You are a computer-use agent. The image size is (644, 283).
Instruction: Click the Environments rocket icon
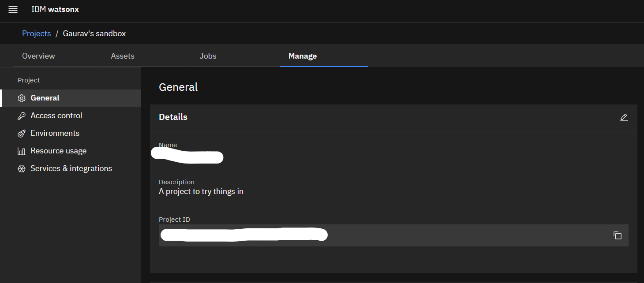pos(21,134)
